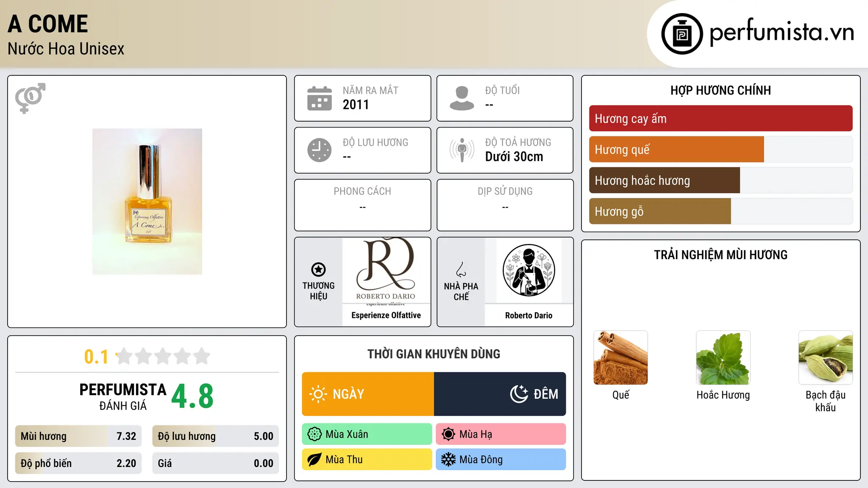Click the perfumista.vn bottle logo icon

point(682,34)
